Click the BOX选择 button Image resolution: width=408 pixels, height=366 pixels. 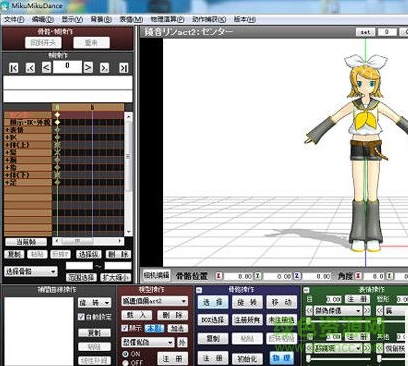coord(213,320)
